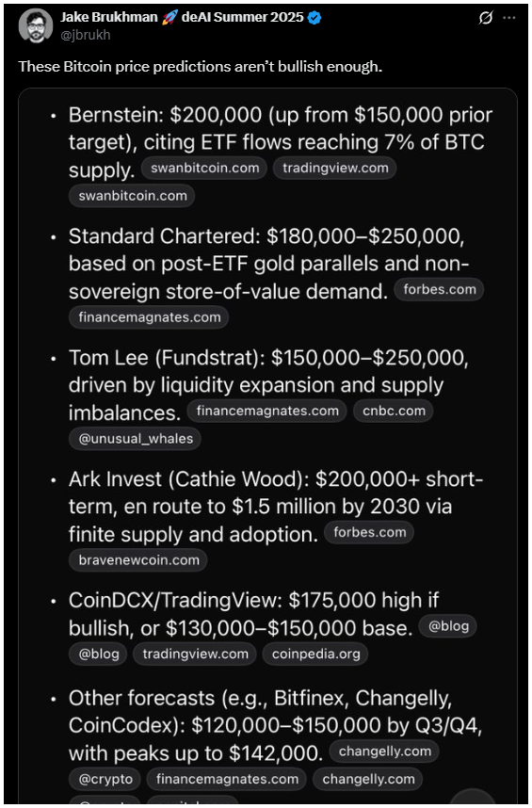This screenshot has height=808, width=532.
Task: Open the coinpedia.org source chip
Action: tap(315, 654)
